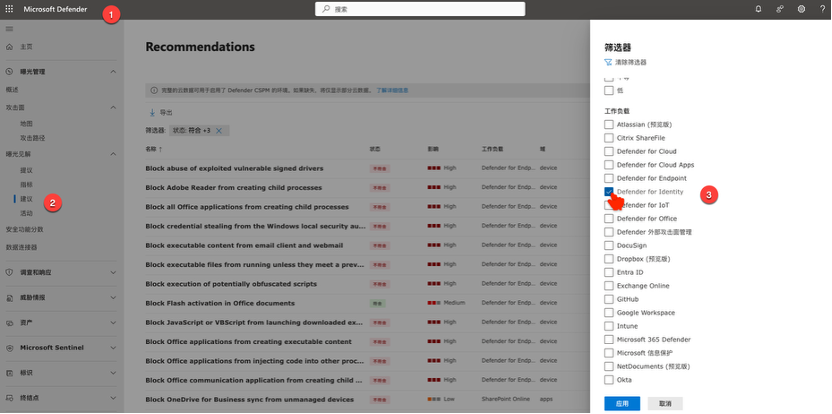
Task: Open 安全功能分数 in the sidebar
Action: click(x=24, y=230)
